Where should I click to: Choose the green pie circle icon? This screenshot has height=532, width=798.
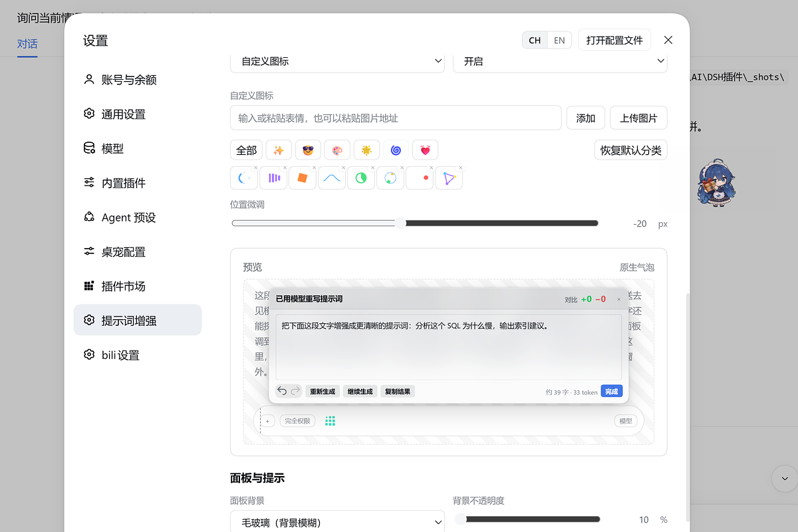(x=361, y=178)
